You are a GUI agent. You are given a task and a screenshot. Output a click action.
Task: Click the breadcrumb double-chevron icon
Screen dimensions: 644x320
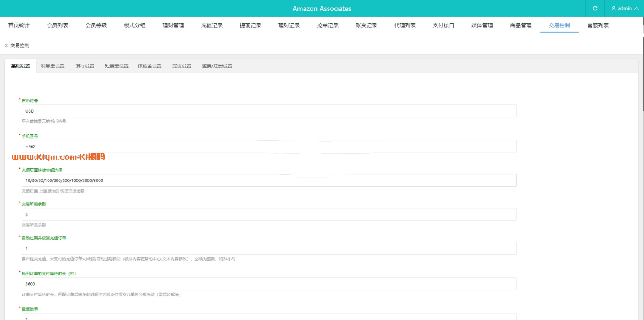(x=6, y=45)
